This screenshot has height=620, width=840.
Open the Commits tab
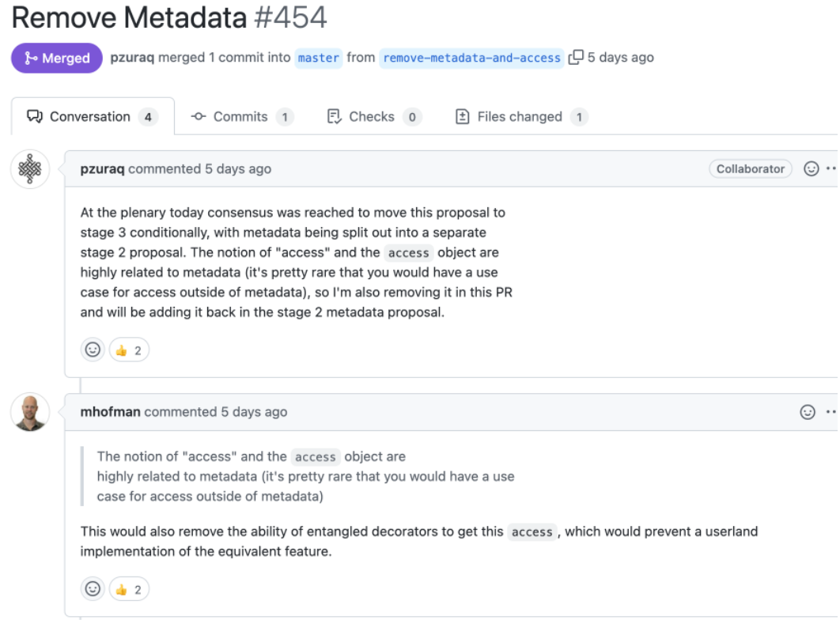[x=241, y=117]
